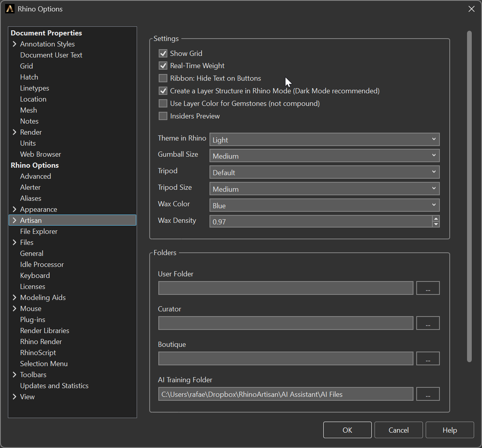The width and height of the screenshot is (482, 448).
Task: Expand the Files tree node arrow
Action: coord(15,243)
